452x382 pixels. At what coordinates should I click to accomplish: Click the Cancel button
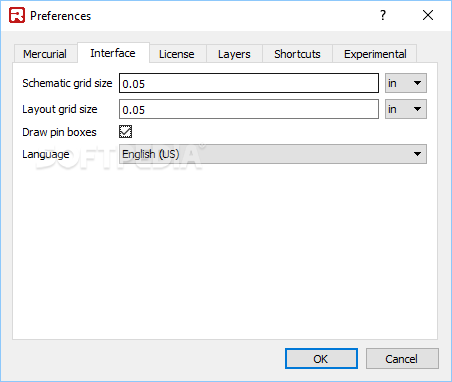(x=402, y=359)
